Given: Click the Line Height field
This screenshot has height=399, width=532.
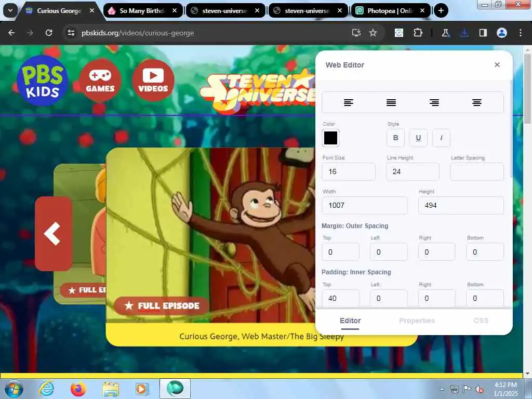Looking at the screenshot, I should [413, 171].
